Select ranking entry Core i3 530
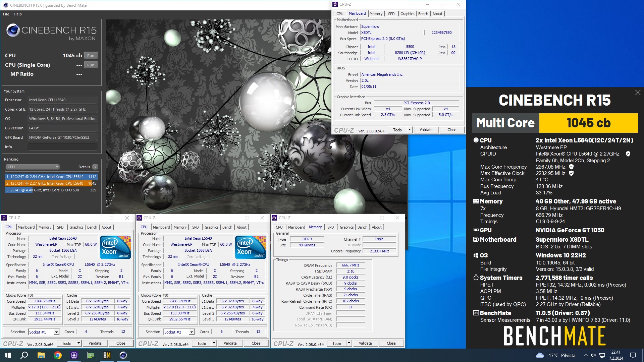 (51, 190)
